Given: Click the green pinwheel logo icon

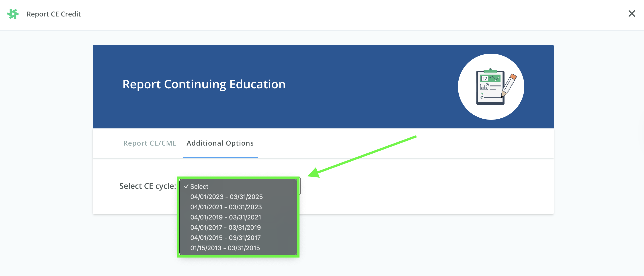Looking at the screenshot, I should click(13, 14).
